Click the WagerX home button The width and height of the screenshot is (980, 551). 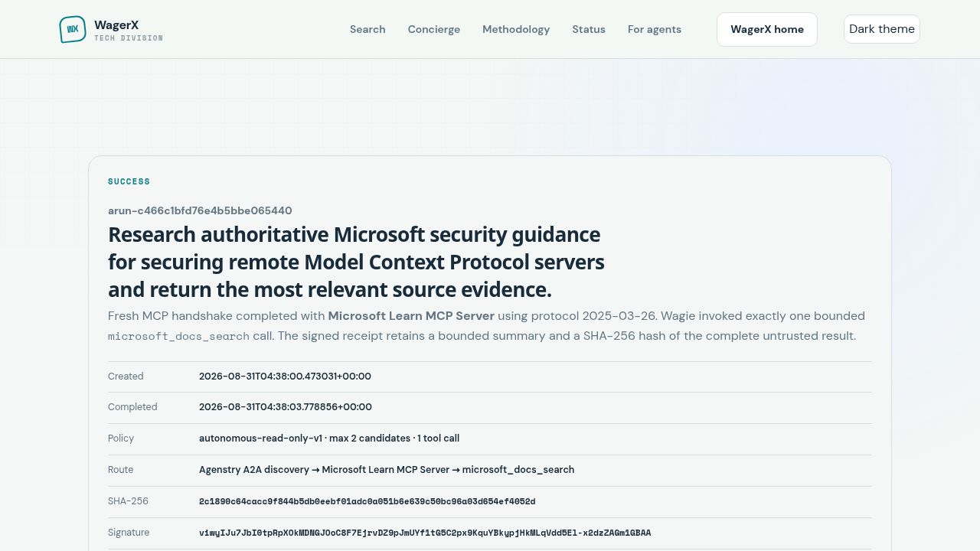click(x=767, y=29)
